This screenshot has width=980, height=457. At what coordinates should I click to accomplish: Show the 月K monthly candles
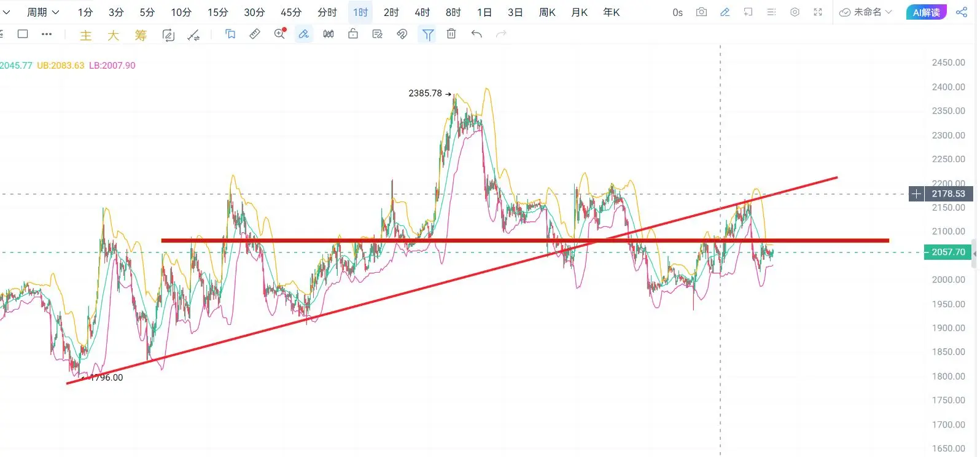coord(580,12)
